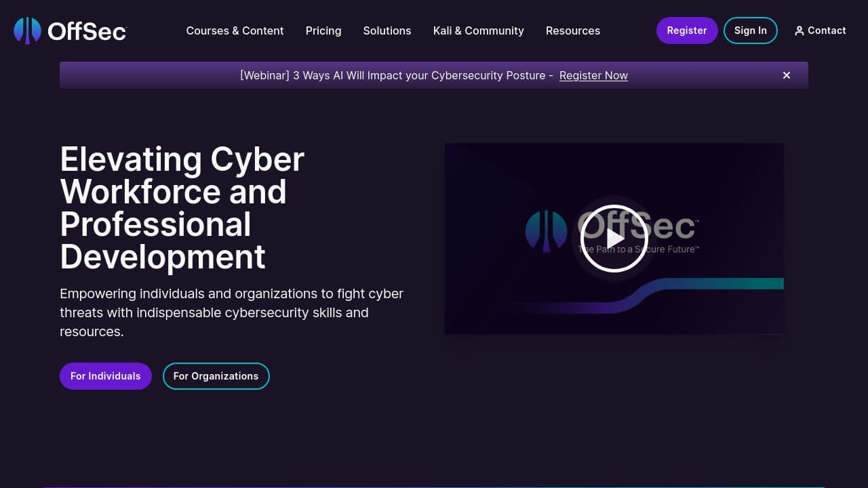Screen dimensions: 868x488
Task: Expand the Resources navigation menu
Action: pyautogui.click(x=573, y=30)
